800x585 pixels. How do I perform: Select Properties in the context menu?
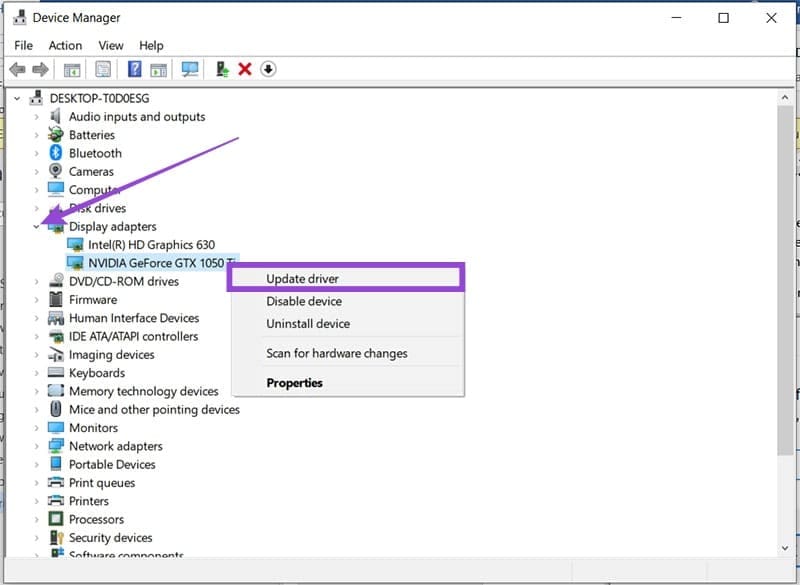(295, 382)
